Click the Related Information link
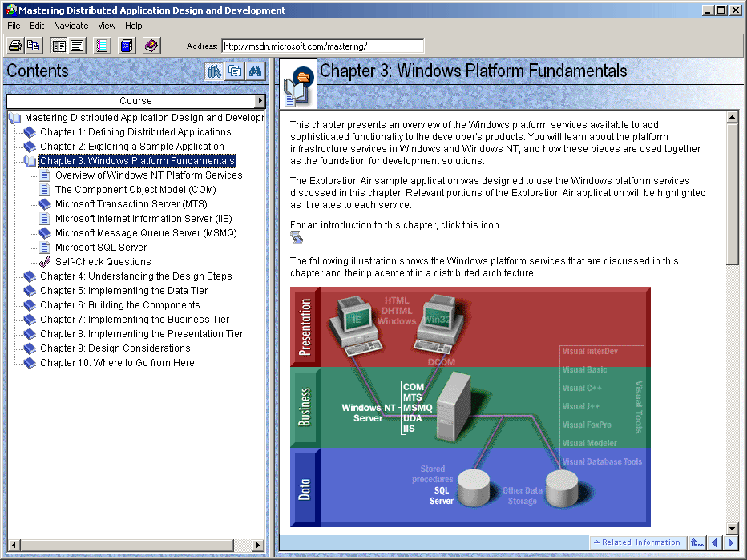747x560 pixels. pyautogui.click(x=637, y=542)
